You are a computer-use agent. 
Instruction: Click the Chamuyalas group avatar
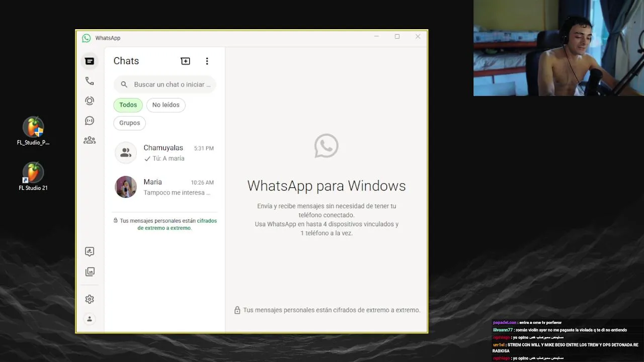point(126,153)
